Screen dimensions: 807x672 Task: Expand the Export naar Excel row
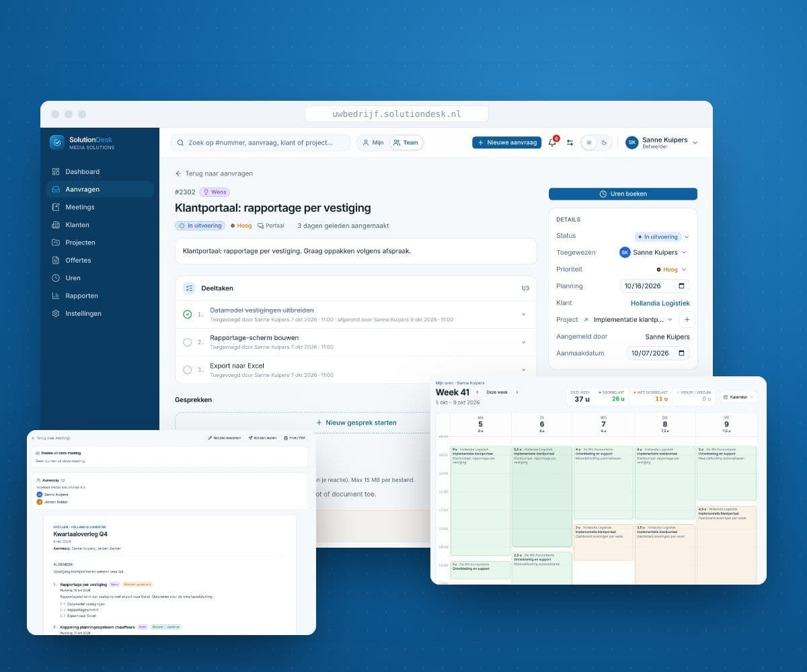pos(523,369)
